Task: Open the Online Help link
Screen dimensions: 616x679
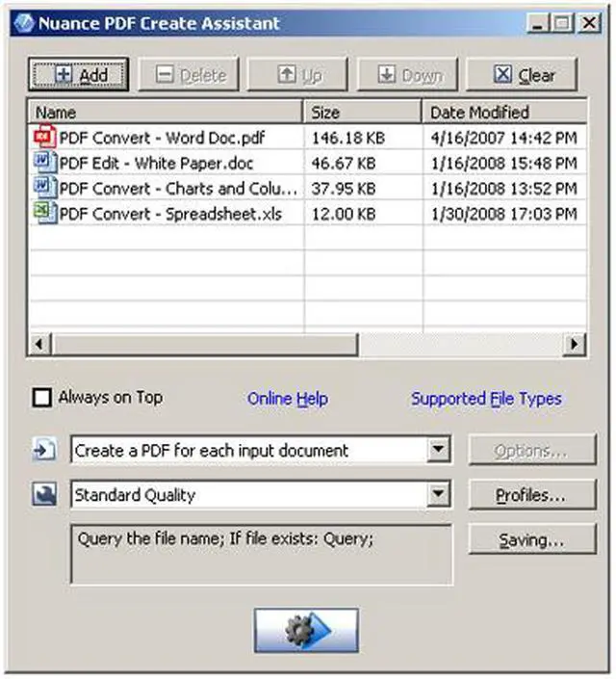Action: coord(288,399)
